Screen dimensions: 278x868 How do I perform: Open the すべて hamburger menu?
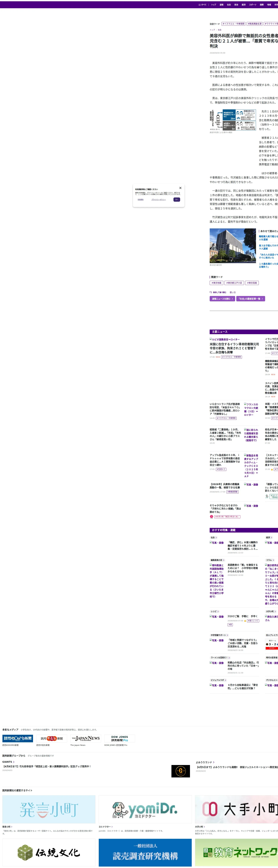(x=202, y=5)
